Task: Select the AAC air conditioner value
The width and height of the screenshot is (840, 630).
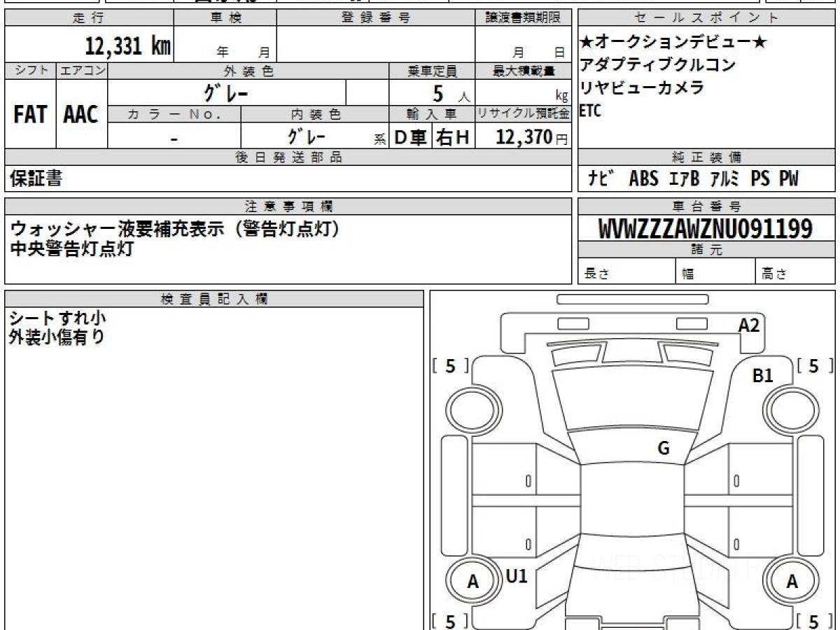Action: (81, 114)
